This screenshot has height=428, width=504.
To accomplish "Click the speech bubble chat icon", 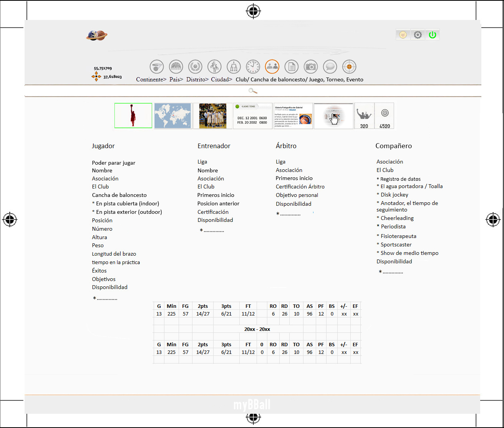I will pyautogui.click(x=330, y=67).
